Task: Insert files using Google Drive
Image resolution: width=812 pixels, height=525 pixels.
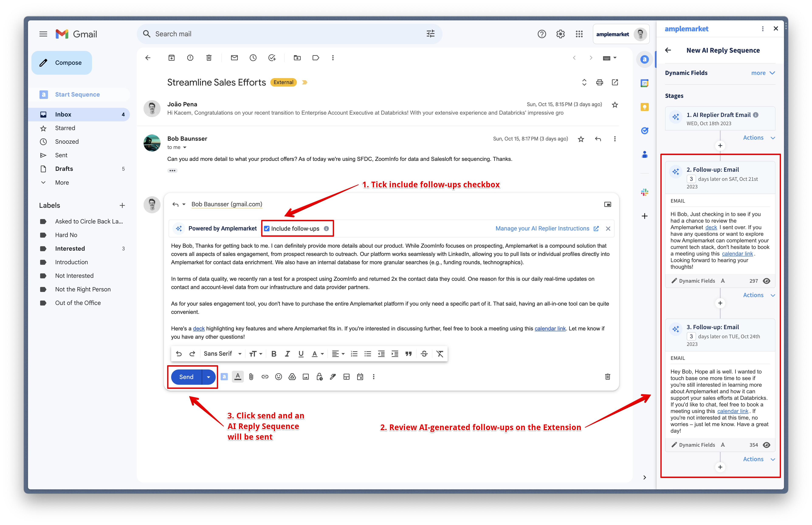Action: pyautogui.click(x=292, y=377)
